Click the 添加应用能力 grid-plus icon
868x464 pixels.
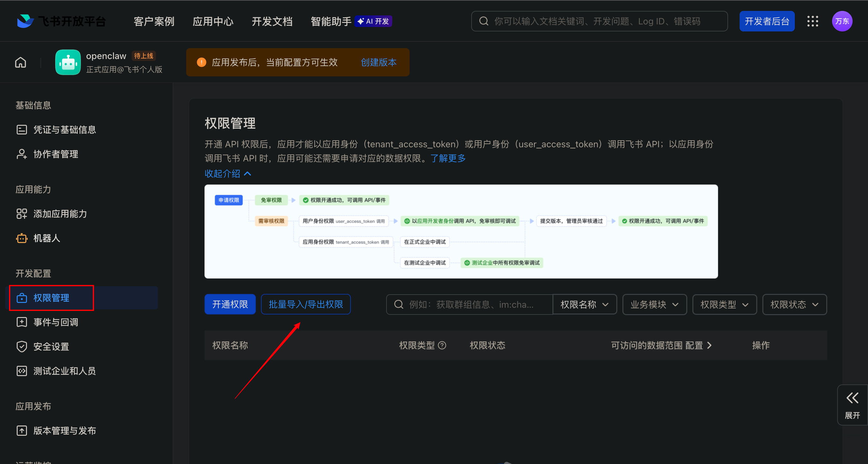[22, 214]
